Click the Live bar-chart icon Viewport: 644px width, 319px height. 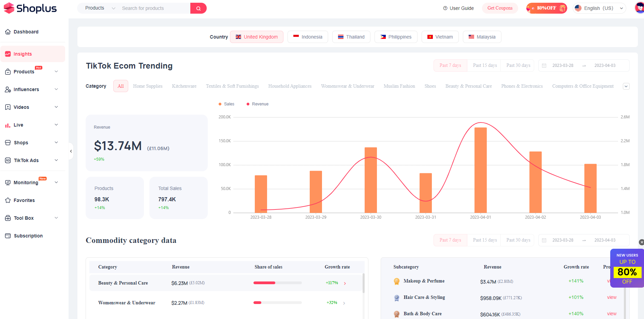(8, 125)
